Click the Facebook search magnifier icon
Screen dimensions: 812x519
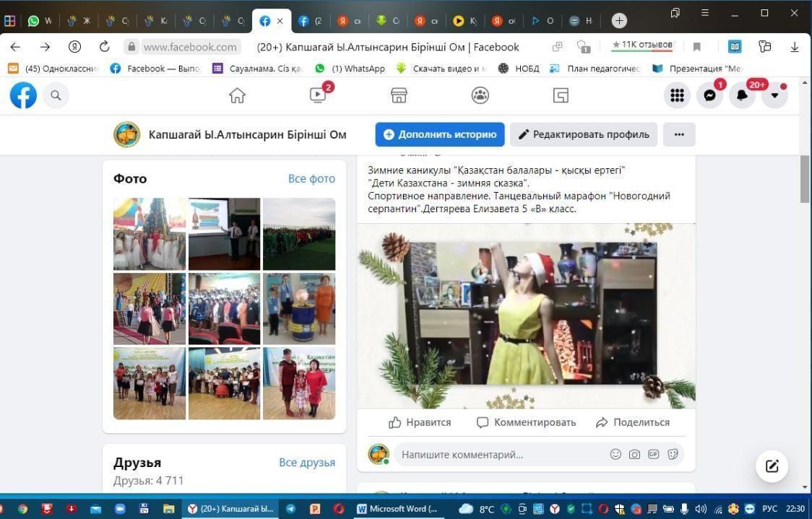56,95
